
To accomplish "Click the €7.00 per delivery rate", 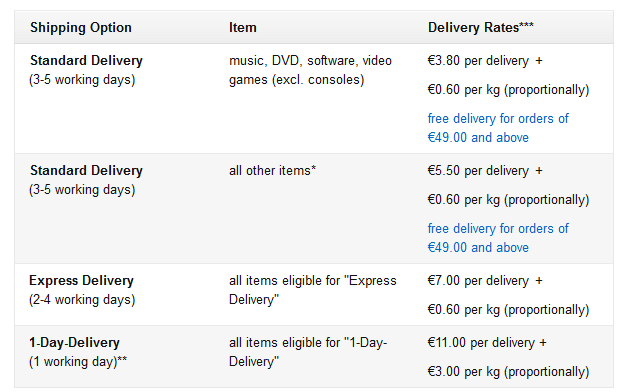I will (485, 281).
